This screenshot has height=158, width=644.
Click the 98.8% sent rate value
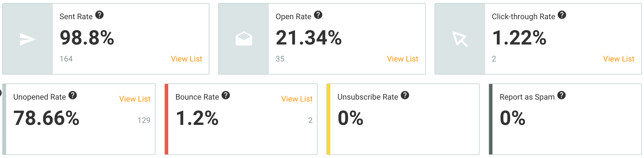point(87,38)
